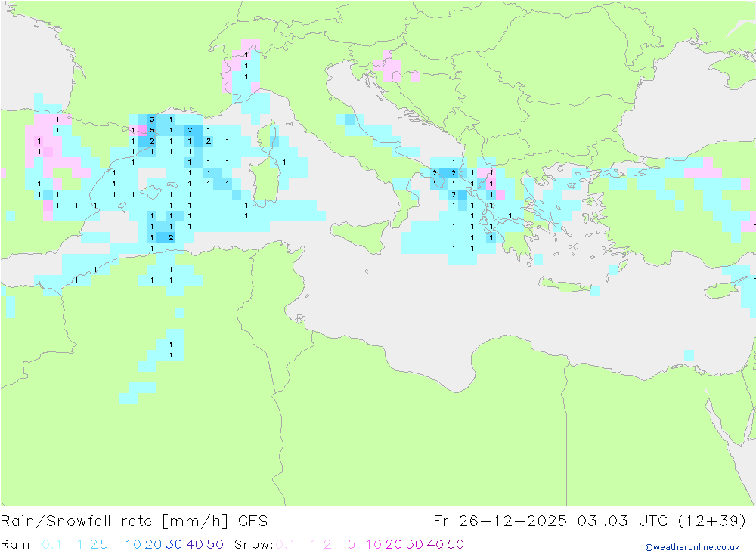Click the Rain legend 20 value

153,544
